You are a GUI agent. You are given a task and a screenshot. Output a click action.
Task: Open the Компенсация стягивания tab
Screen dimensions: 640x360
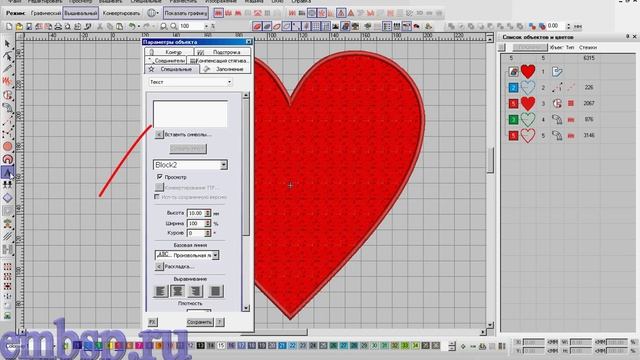click(219, 60)
